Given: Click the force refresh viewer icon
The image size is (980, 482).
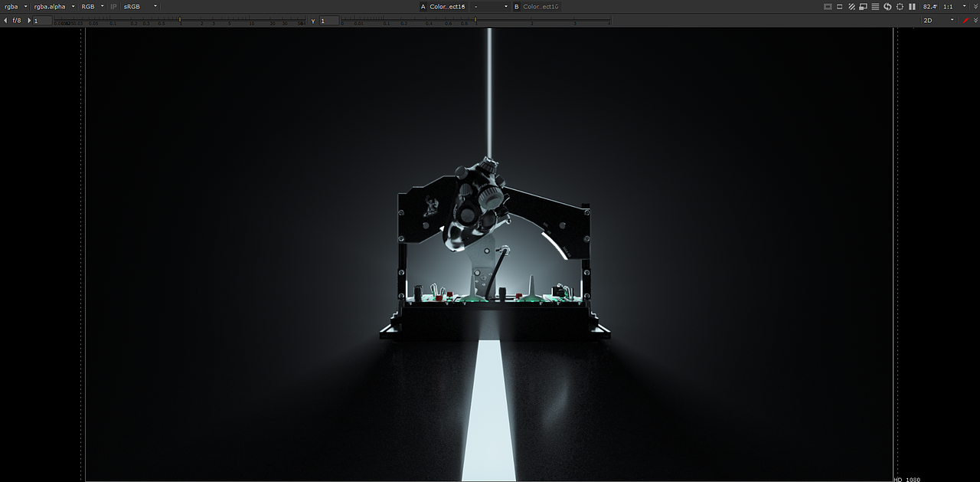Looking at the screenshot, I should coord(887,6).
